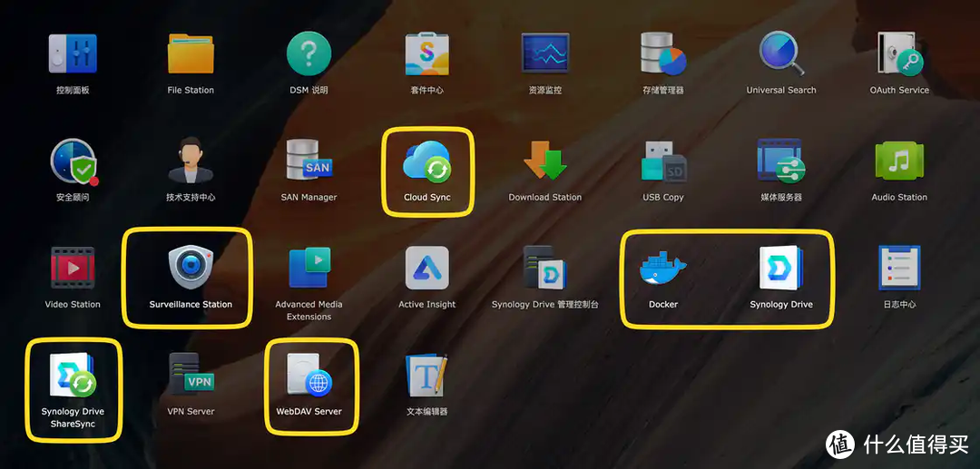Screen dimensions: 980x469
Task: Open SAN Manager
Action: [309, 161]
